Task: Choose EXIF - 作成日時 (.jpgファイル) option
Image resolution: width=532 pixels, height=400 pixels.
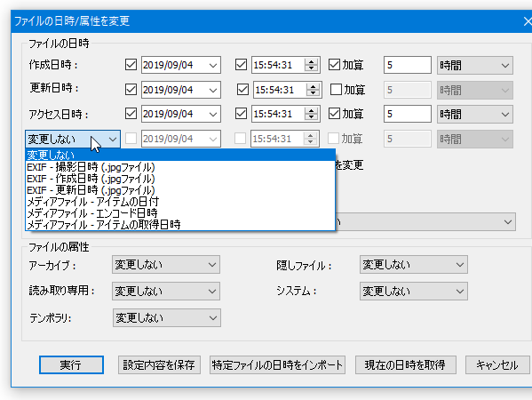Action: pos(180,179)
